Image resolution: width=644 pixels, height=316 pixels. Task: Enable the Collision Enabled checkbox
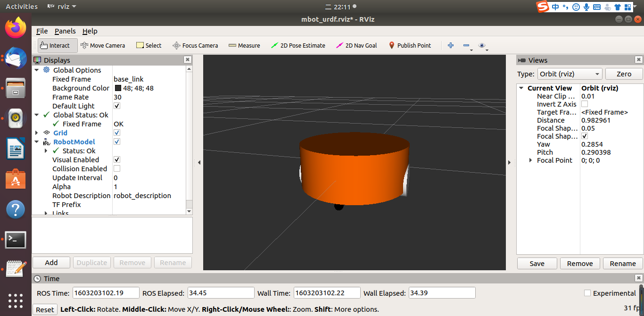coord(117,169)
